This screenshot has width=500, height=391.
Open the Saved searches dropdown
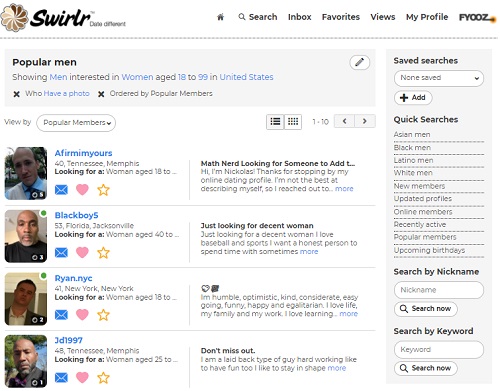(x=439, y=78)
